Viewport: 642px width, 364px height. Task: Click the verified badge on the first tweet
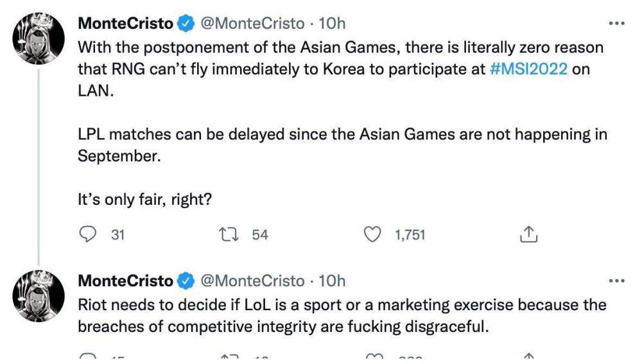186,24
